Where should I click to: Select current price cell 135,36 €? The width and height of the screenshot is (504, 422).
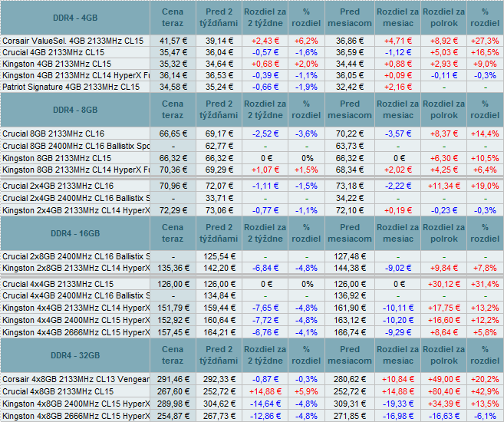coord(173,268)
